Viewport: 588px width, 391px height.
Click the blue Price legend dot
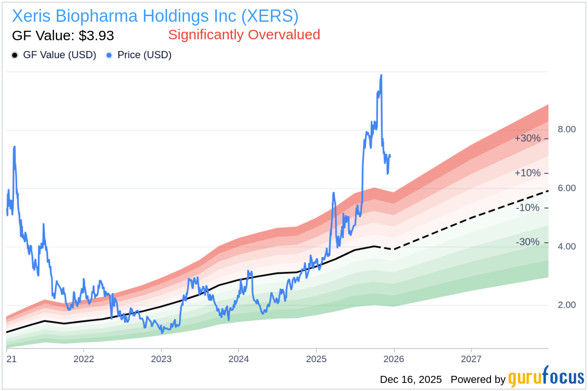pos(109,55)
